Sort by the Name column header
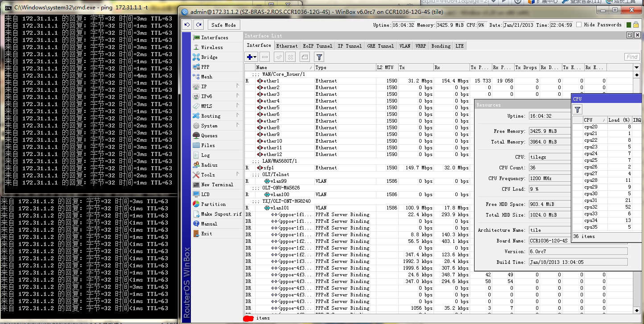The width and height of the screenshot is (644, 324). tap(285, 67)
